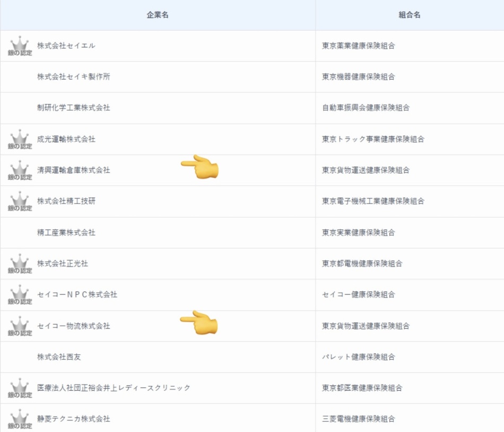The image size is (504, 432).
Task: Click union name セイコー健康保険組合
Action: [x=359, y=295]
